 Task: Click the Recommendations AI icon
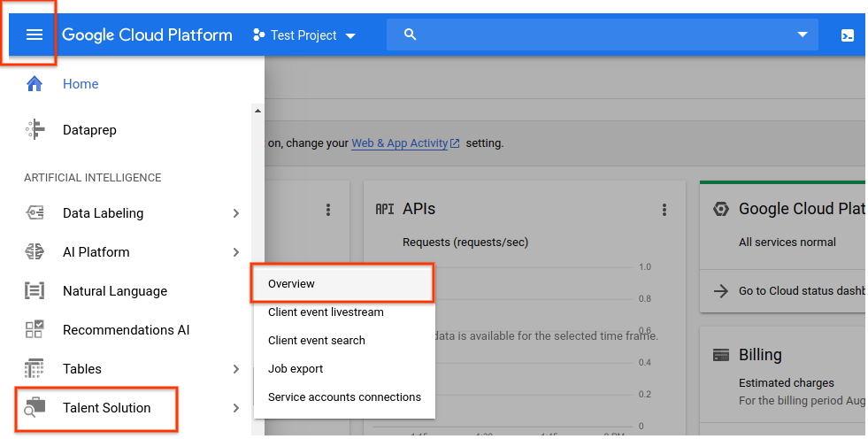point(35,330)
